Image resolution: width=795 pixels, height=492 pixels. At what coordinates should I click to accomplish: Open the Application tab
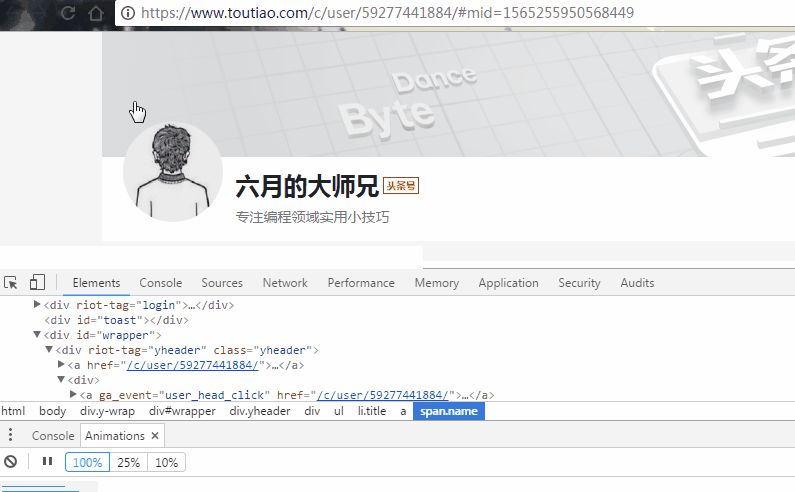pos(509,283)
